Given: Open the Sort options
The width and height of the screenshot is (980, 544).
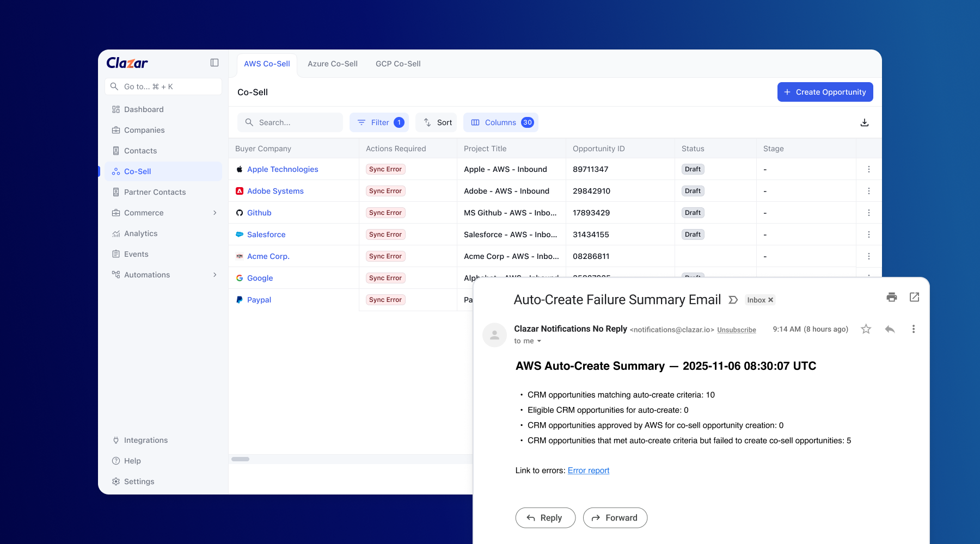Looking at the screenshot, I should tap(437, 122).
